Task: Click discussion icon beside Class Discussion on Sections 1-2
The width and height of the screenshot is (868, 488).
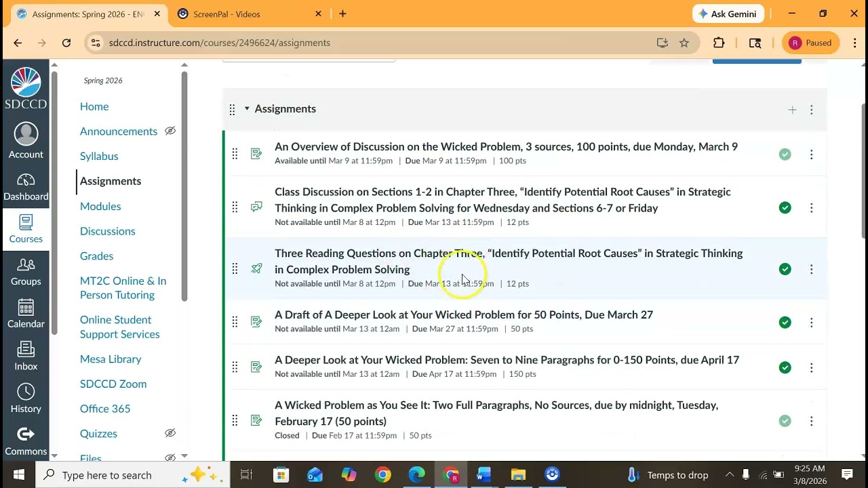Action: pyautogui.click(x=256, y=207)
